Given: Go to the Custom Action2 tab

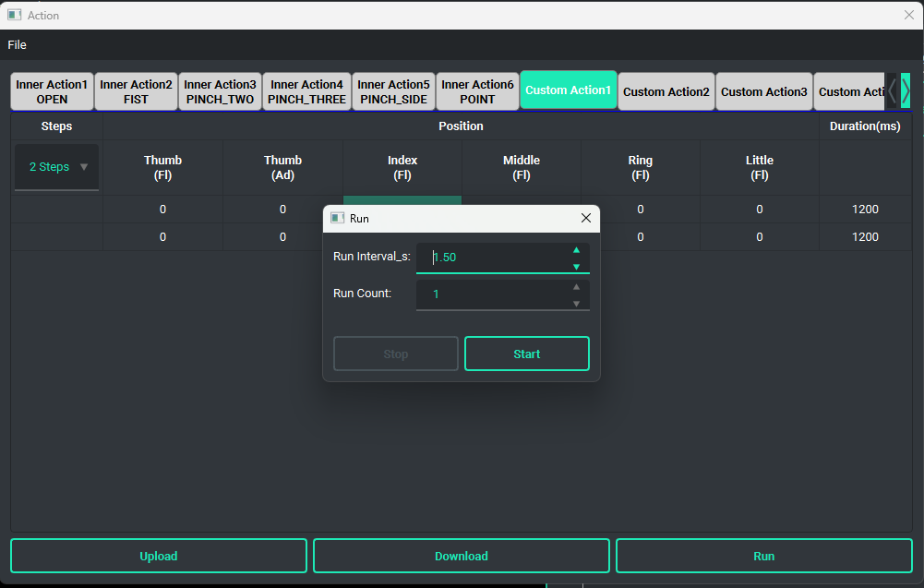Looking at the screenshot, I should pos(666,91).
